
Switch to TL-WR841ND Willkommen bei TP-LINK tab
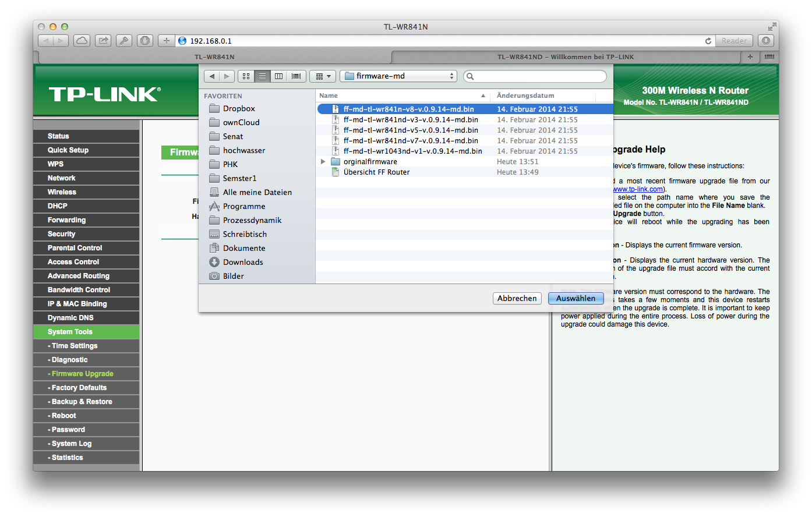tap(566, 57)
